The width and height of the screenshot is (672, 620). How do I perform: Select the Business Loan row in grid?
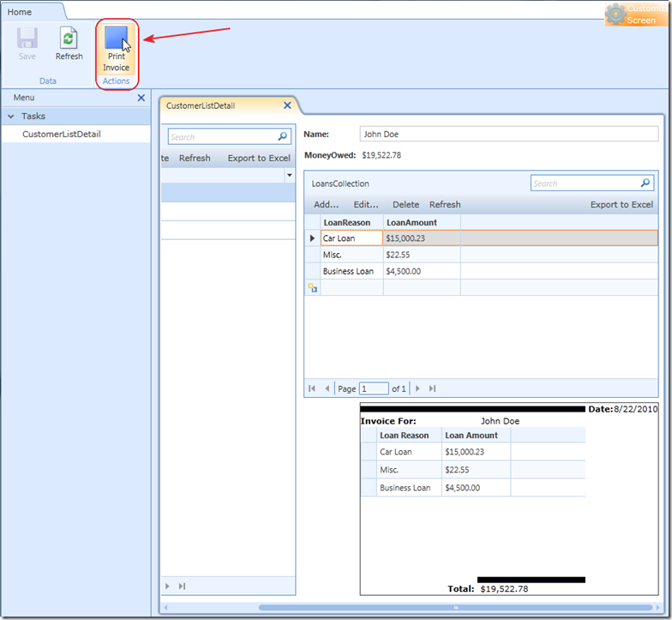[x=481, y=271]
